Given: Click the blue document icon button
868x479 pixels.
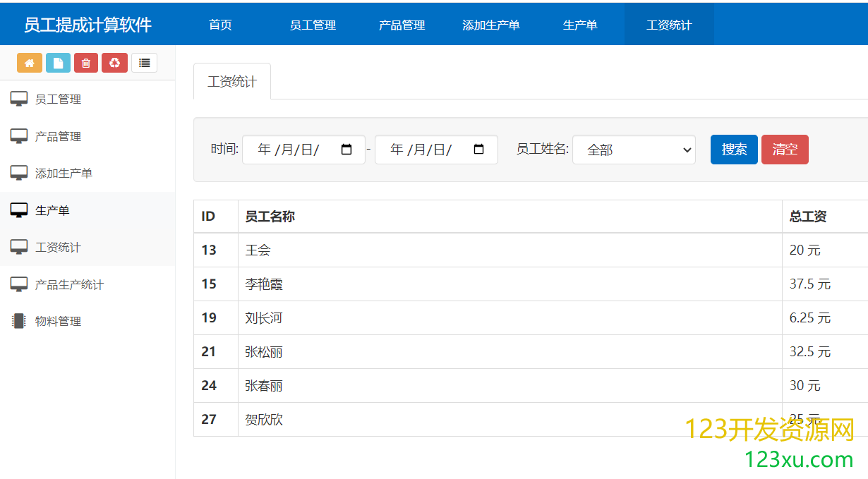Looking at the screenshot, I should coord(58,63).
